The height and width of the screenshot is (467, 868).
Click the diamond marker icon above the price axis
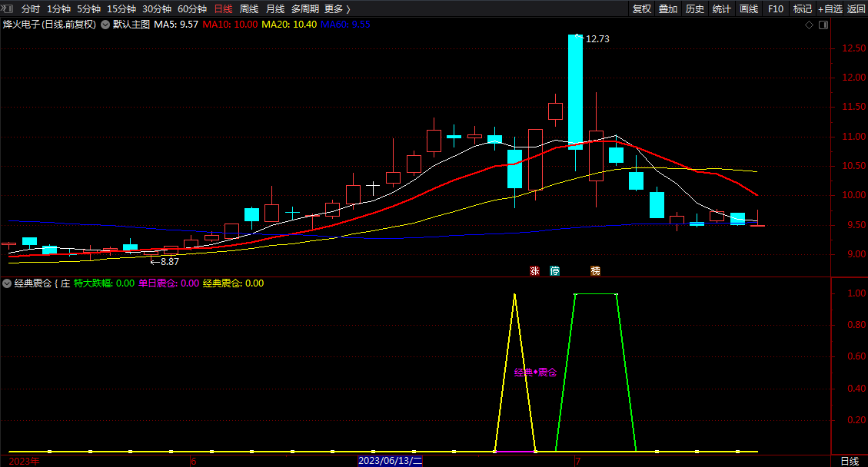pos(809,25)
